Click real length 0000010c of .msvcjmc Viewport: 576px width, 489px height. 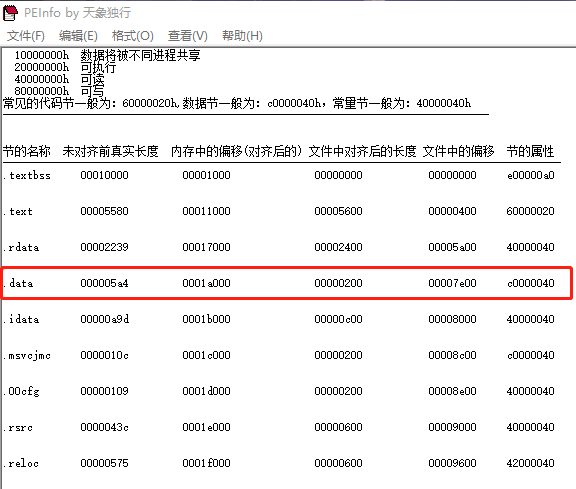[x=104, y=355]
